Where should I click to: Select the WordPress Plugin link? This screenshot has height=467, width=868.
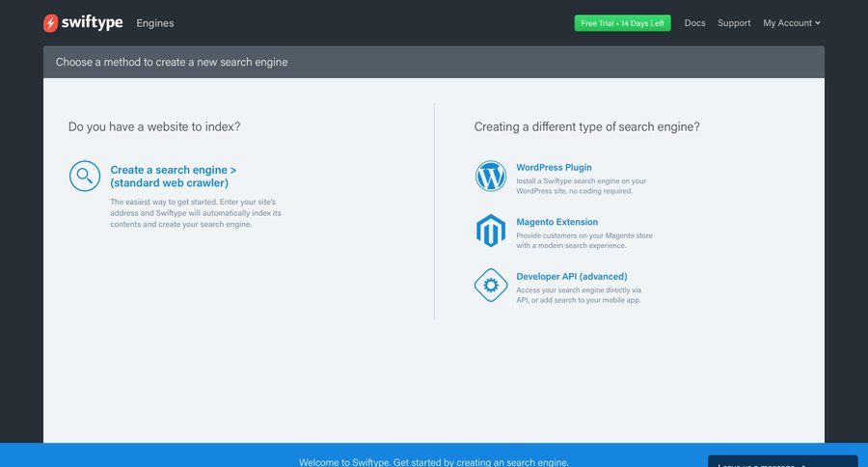click(x=554, y=167)
